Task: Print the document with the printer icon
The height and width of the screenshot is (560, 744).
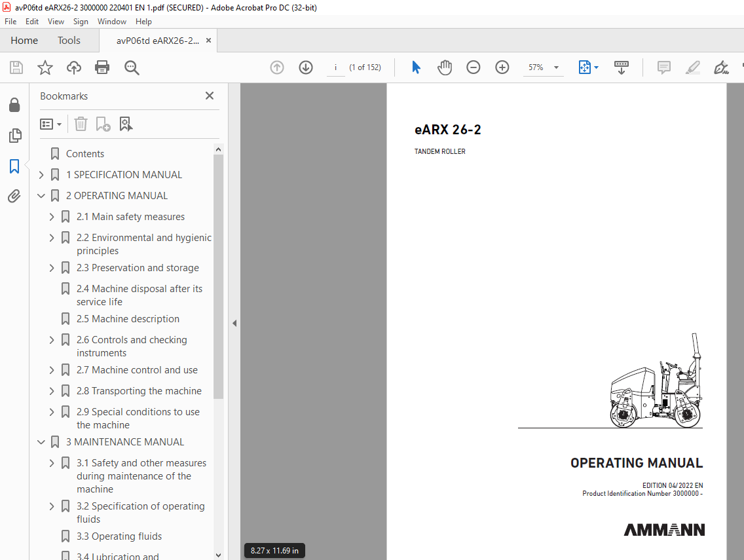Action: click(102, 67)
